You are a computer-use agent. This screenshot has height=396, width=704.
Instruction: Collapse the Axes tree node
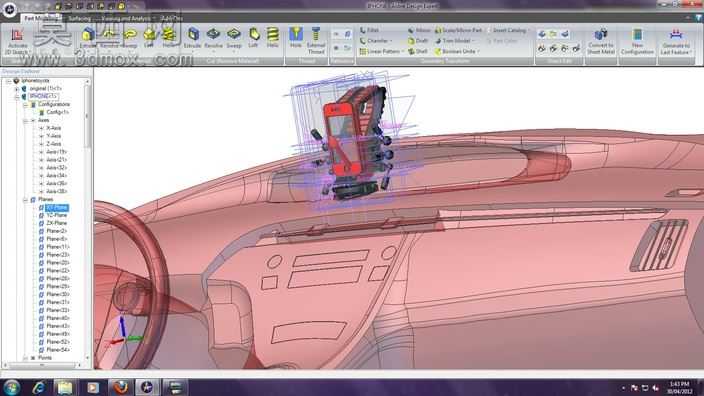(25, 121)
